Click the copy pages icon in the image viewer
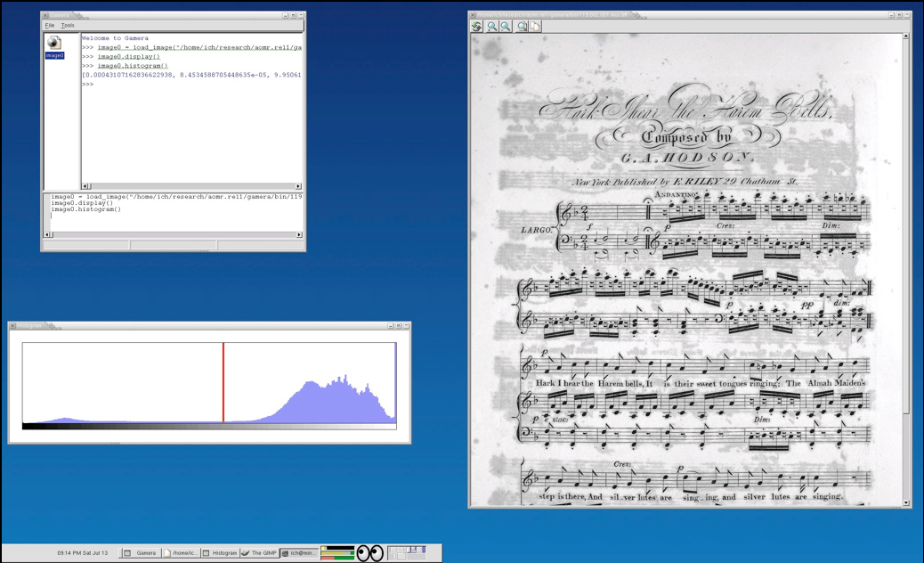 click(x=535, y=27)
